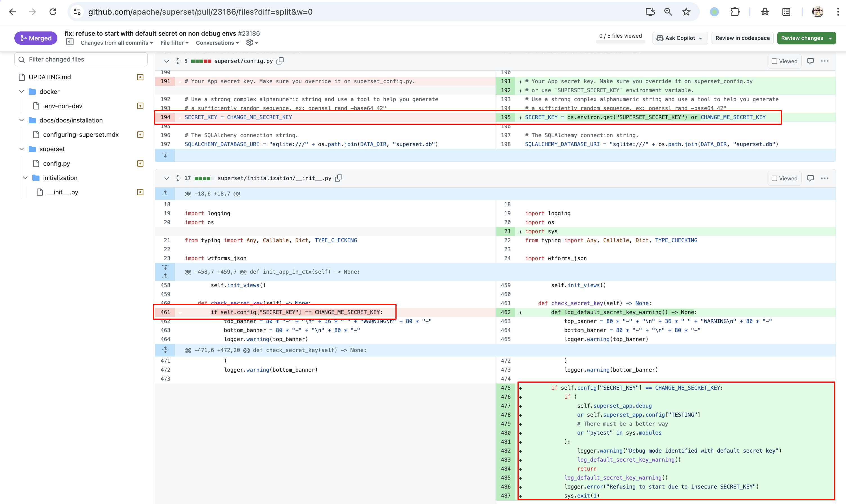
Task: Open comment icon on config.py file
Action: click(x=810, y=61)
